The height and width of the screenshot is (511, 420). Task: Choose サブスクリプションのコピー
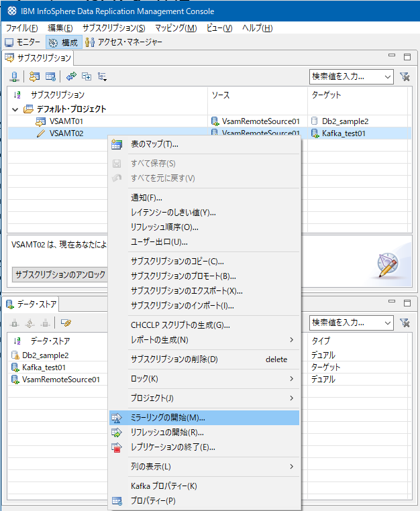pos(204,262)
